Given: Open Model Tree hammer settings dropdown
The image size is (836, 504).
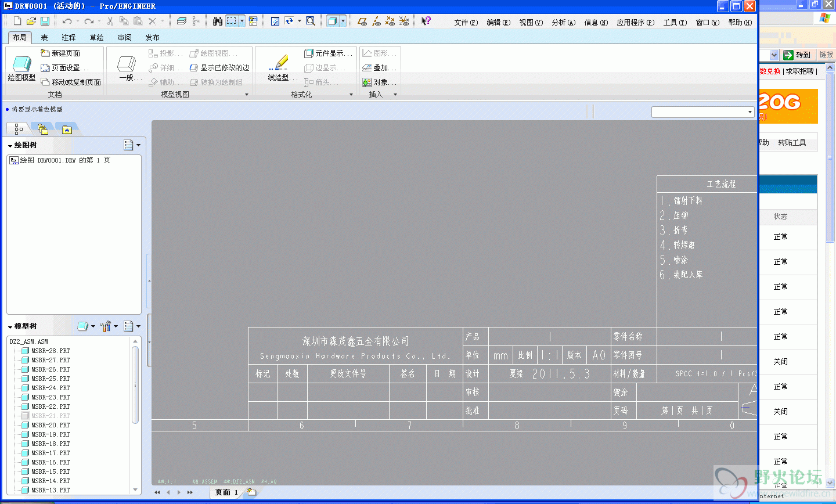Looking at the screenshot, I should [x=109, y=326].
